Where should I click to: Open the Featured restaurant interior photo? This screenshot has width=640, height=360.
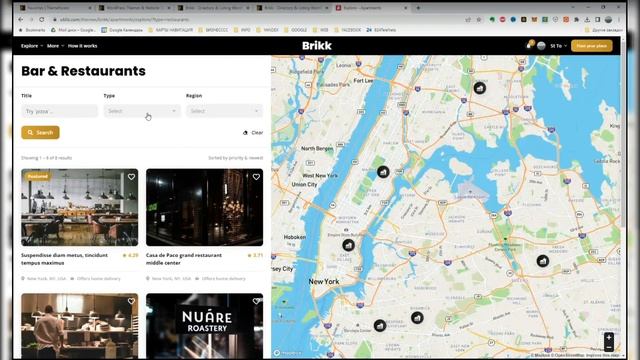pos(80,207)
